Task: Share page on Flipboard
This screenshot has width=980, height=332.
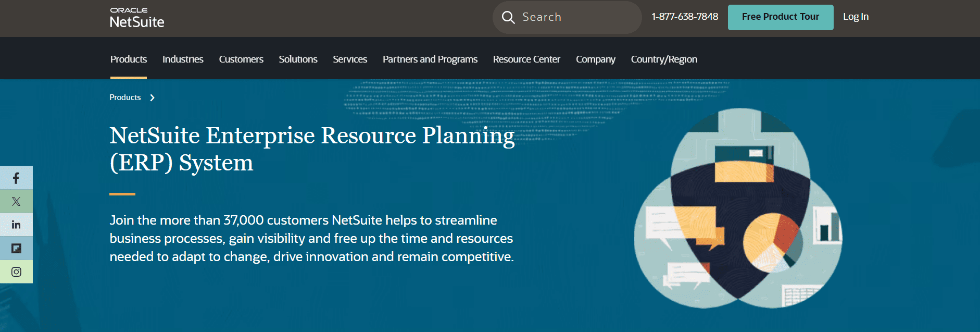Action: [x=16, y=248]
